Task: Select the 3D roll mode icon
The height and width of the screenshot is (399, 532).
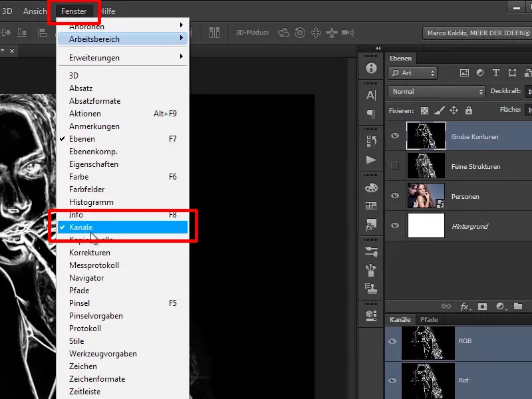Action: click(300, 33)
